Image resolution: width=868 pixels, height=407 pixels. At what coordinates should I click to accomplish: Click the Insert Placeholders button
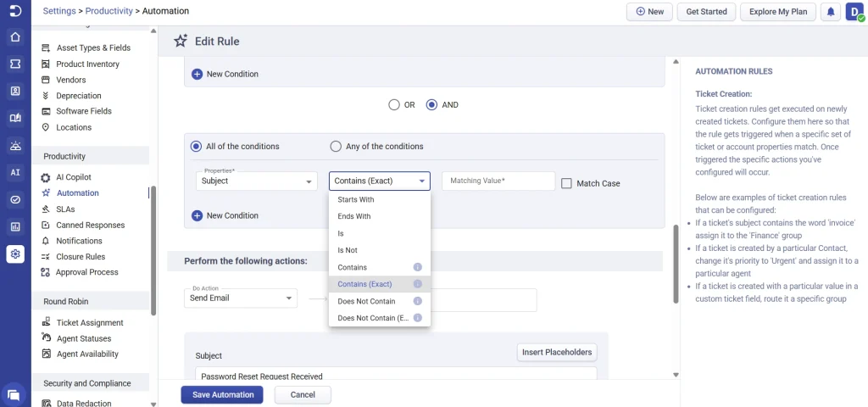(557, 352)
